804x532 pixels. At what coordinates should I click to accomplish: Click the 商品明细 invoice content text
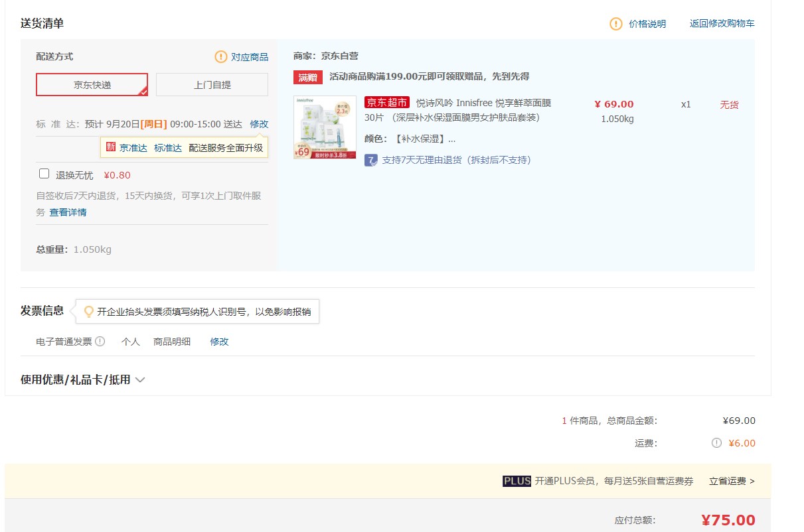pyautogui.click(x=172, y=342)
